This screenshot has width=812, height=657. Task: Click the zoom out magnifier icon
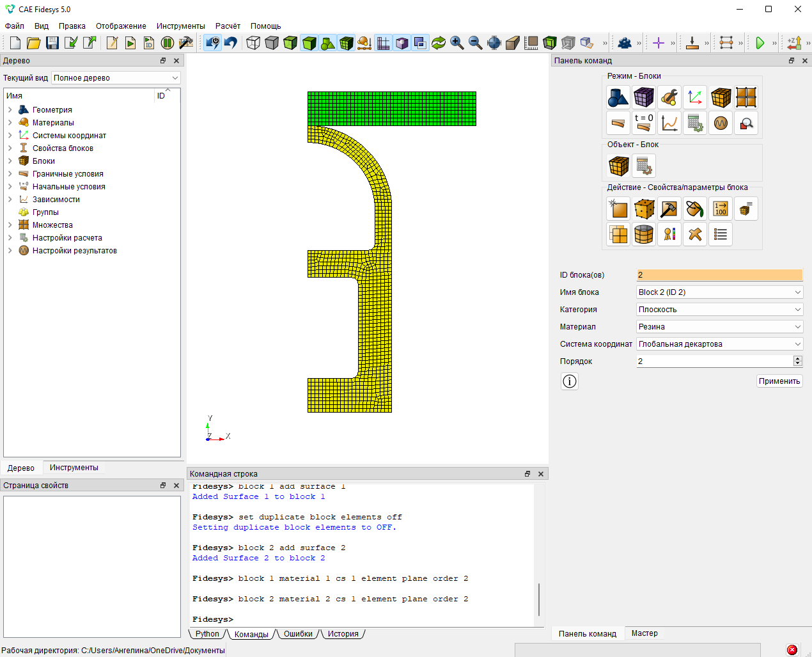coord(475,43)
